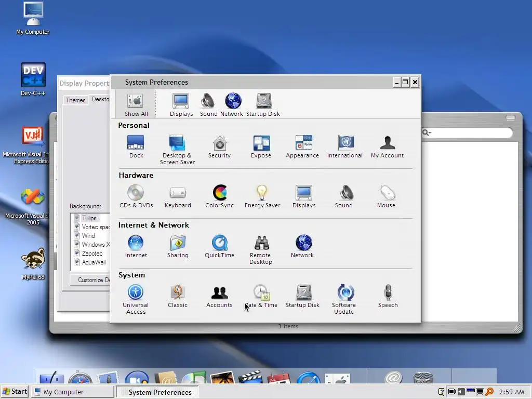Open the Security preference pane
This screenshot has width=532, height=399.
pos(220,146)
